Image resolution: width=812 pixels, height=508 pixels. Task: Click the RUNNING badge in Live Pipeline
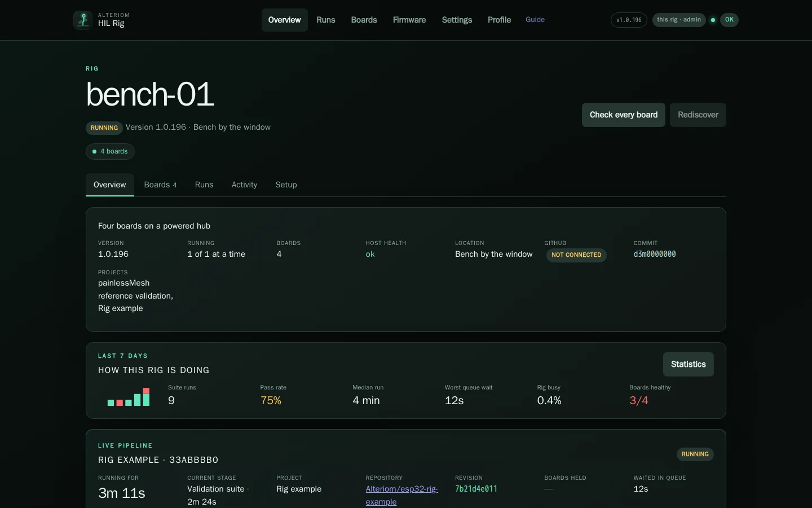[695, 454]
